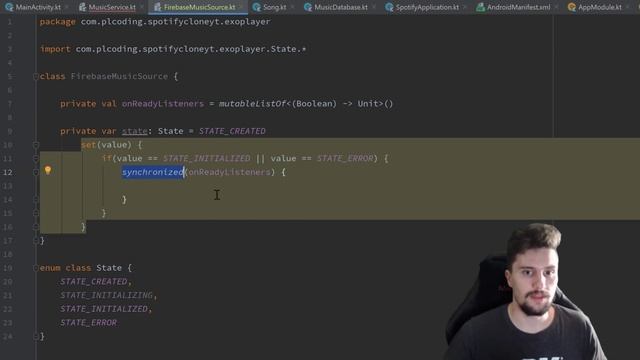Viewport: 640px width, 360px height.
Task: Click the enum fold end marker on line 24
Action: click(x=36, y=336)
